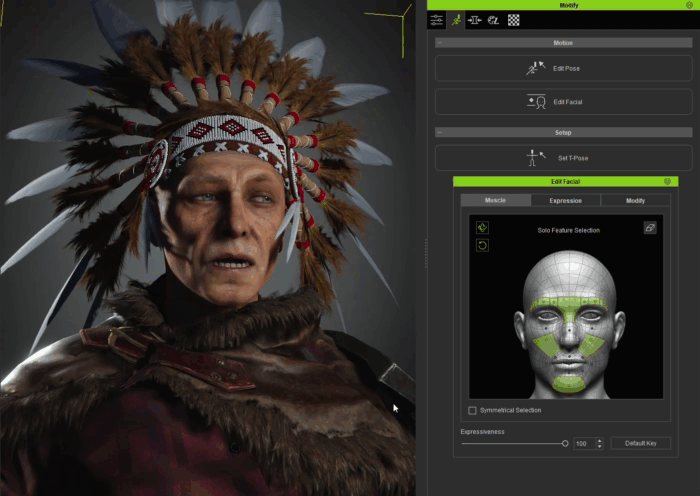The width and height of the screenshot is (700, 496).
Task: Open the spring constraint tab icon
Action: click(474, 20)
